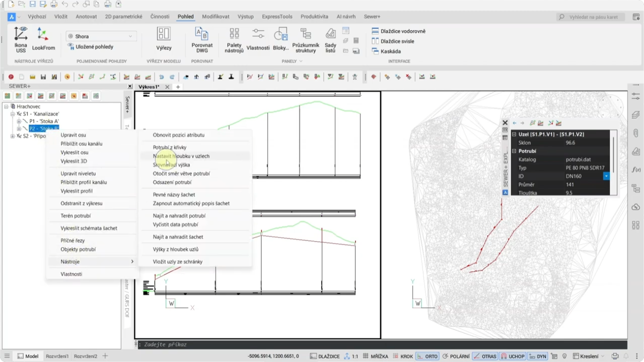Open the Shora view dropdown

tap(102, 36)
